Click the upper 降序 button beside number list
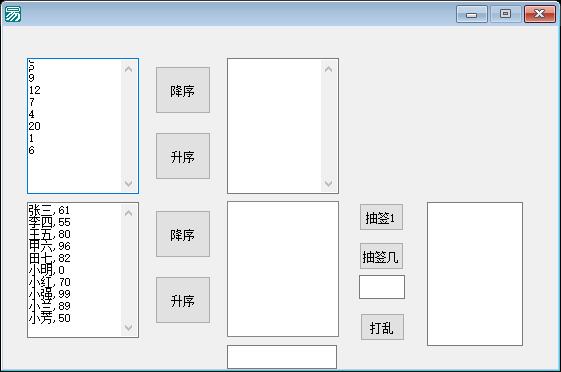Viewport: 561px width, 372px height. (183, 90)
